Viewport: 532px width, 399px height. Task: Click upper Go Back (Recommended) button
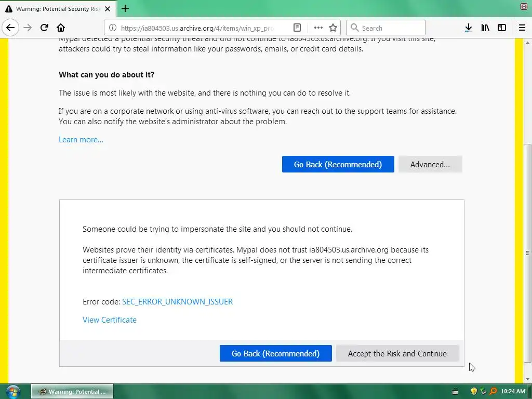coord(338,164)
